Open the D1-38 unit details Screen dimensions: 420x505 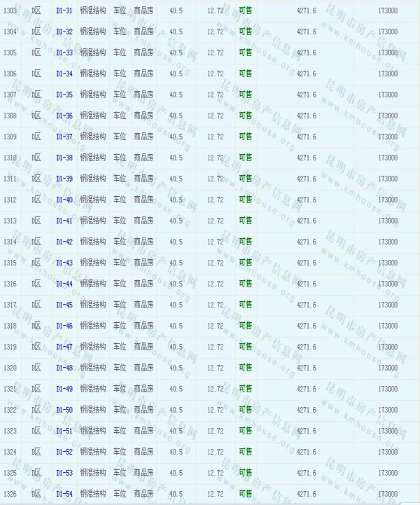(64, 158)
